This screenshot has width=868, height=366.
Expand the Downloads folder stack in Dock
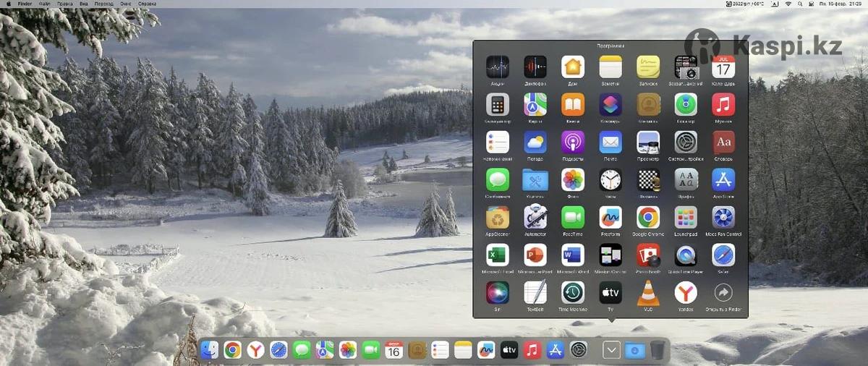(x=634, y=350)
